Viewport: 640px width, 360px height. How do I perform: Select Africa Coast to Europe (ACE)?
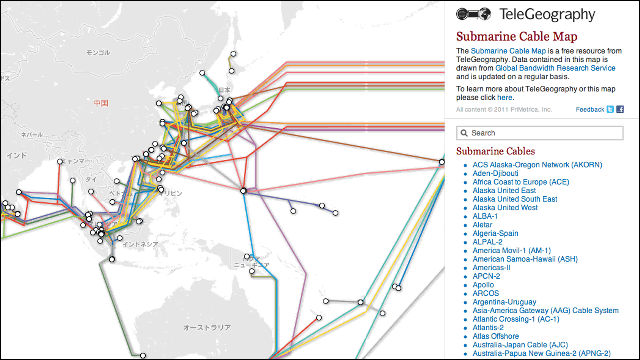[x=521, y=182]
